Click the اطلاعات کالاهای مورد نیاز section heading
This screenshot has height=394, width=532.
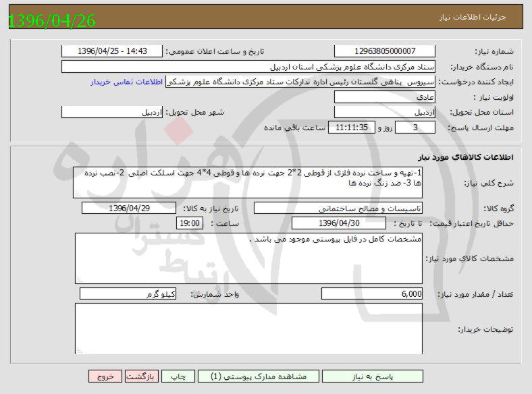tap(466, 157)
